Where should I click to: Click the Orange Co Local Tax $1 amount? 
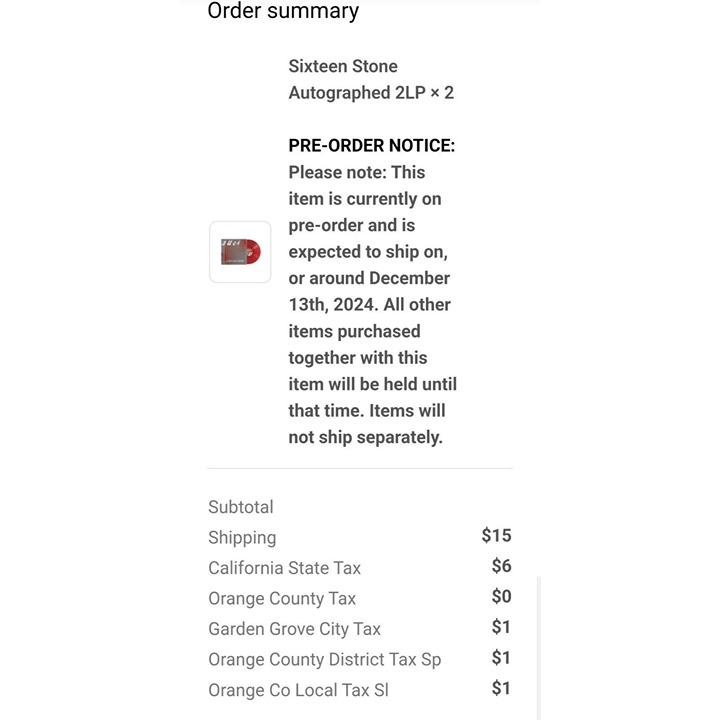pyautogui.click(x=501, y=688)
